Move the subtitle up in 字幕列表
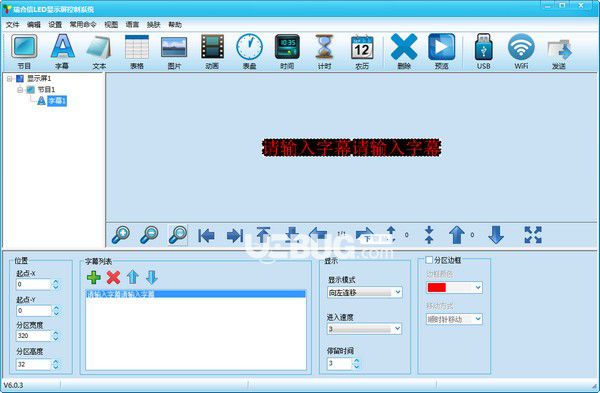600x393 pixels. [132, 277]
